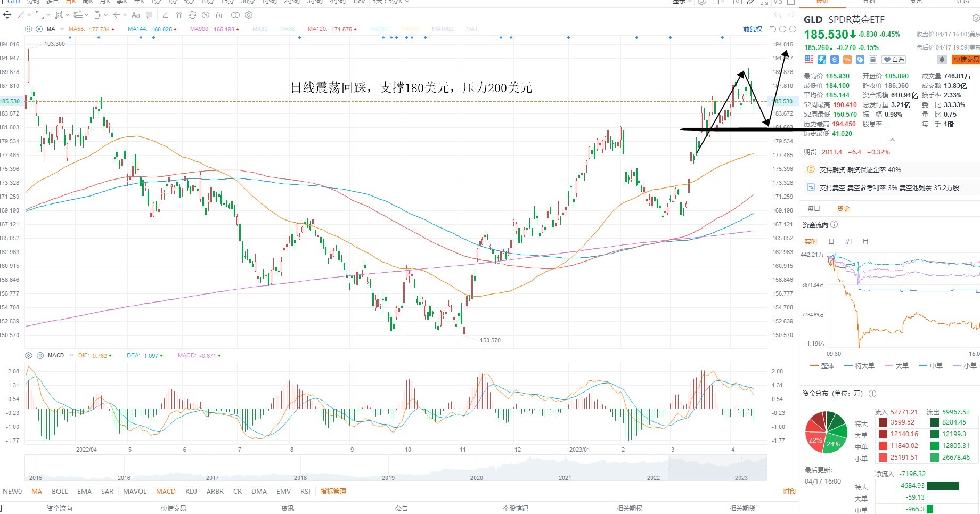Select the rectangle shape drawing tool
The image size is (980, 514).
(40, 15)
